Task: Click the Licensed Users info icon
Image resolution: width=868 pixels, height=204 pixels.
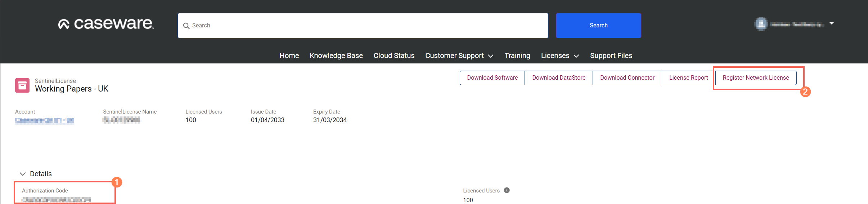Action: coord(507,190)
